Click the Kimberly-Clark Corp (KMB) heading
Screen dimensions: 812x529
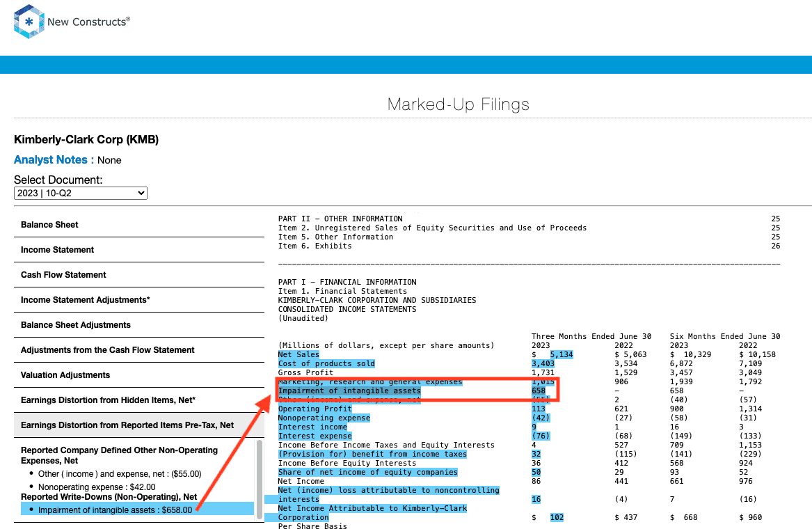point(86,139)
